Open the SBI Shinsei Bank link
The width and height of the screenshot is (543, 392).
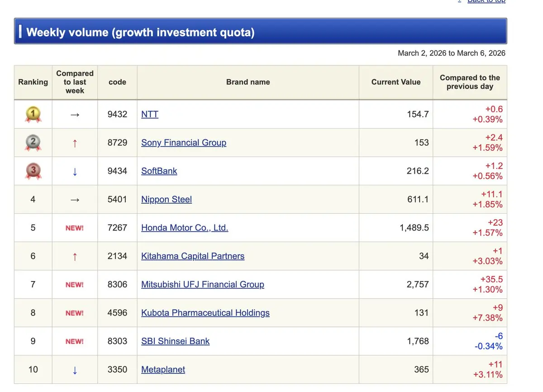(x=176, y=341)
